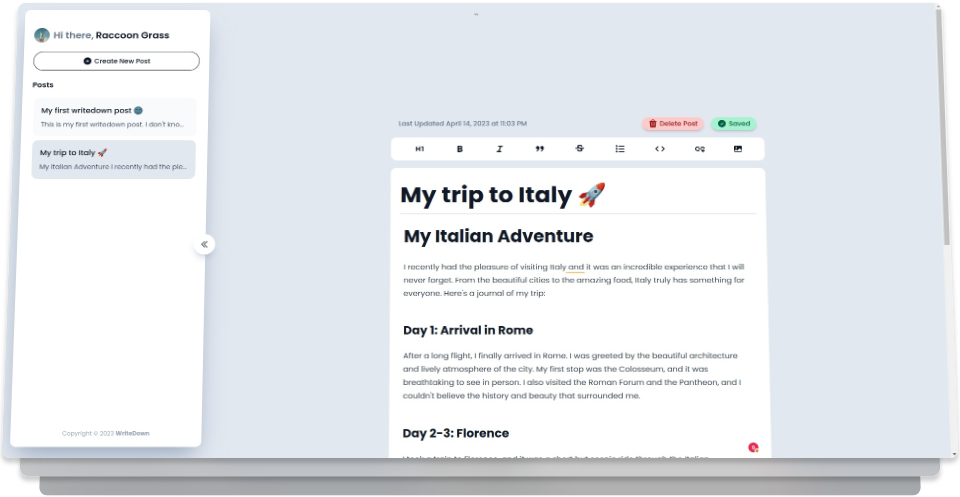Collapse the sidebar with double-chevron

[x=204, y=244]
